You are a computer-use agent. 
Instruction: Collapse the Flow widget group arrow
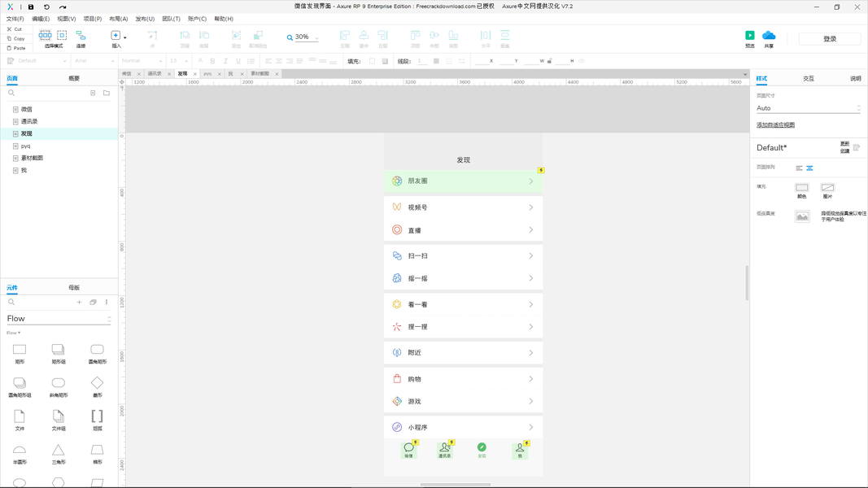click(x=19, y=333)
